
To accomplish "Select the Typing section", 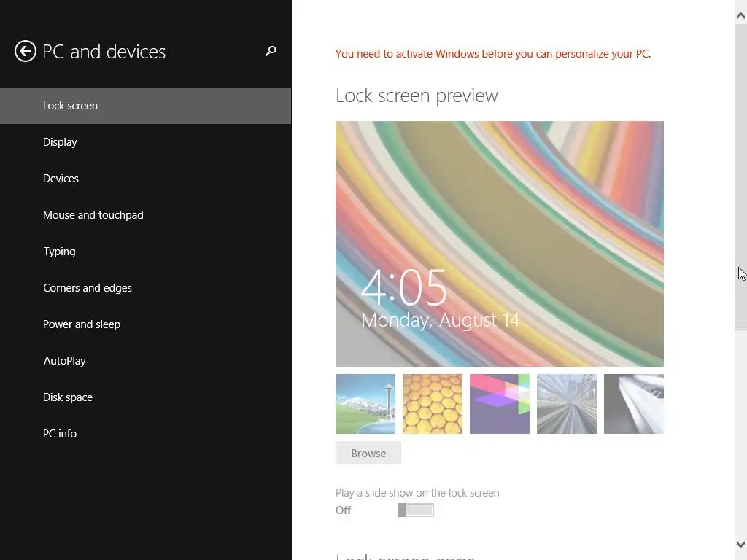I will 59,252.
